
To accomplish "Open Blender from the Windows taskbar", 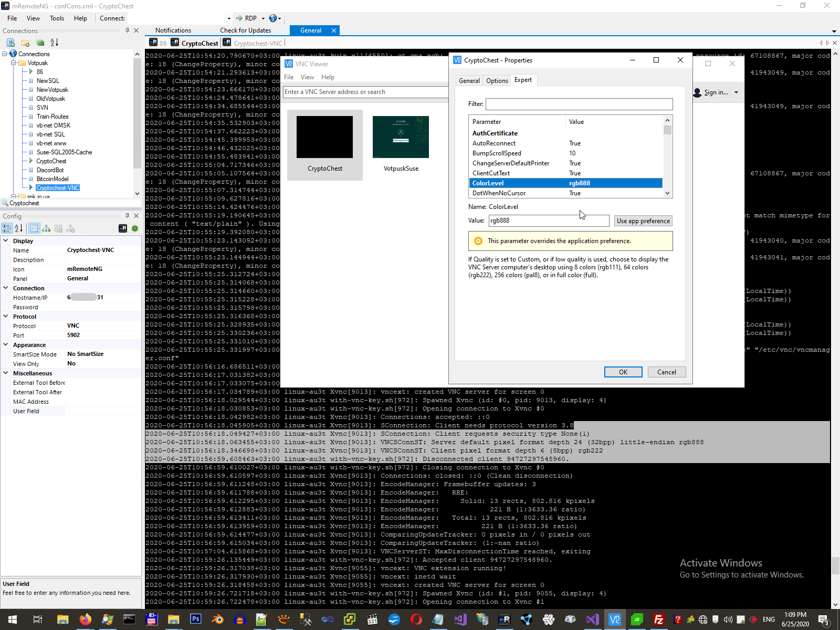I will point(217,619).
